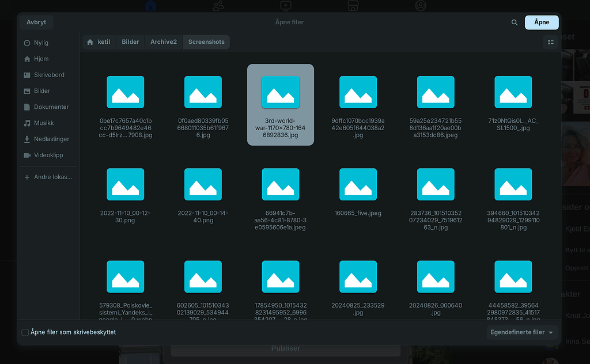
Task: Click the search magnifying glass icon
Action: 515,22
